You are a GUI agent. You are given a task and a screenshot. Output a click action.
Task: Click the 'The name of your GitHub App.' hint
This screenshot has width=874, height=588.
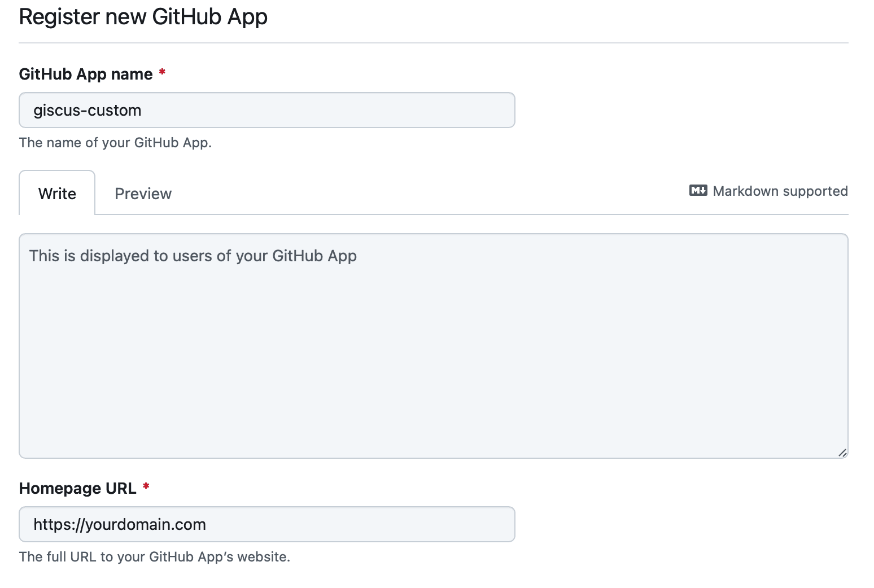point(115,143)
